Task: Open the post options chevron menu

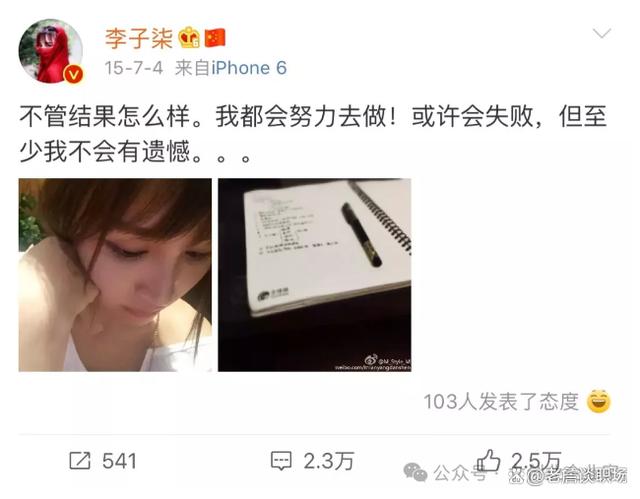Action: tap(602, 33)
